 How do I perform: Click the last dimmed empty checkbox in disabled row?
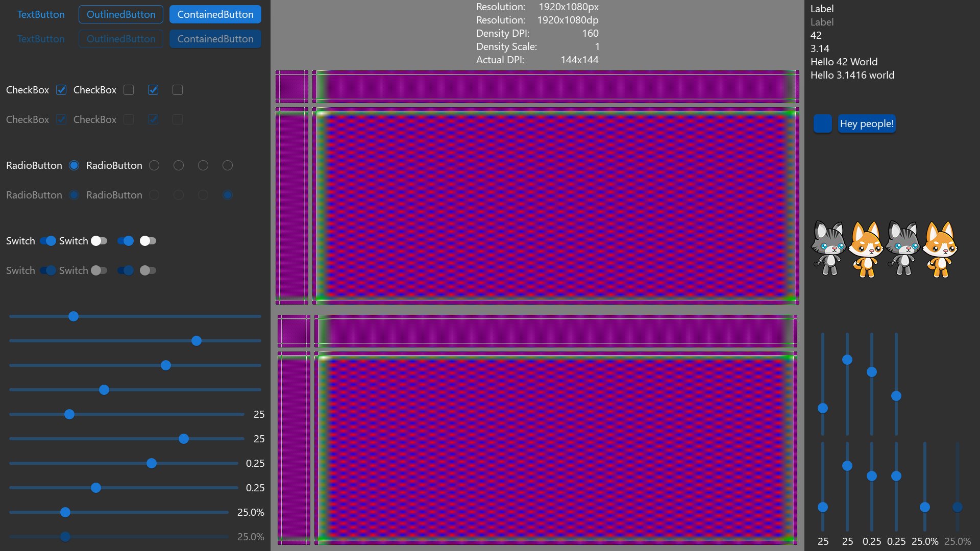point(178,119)
